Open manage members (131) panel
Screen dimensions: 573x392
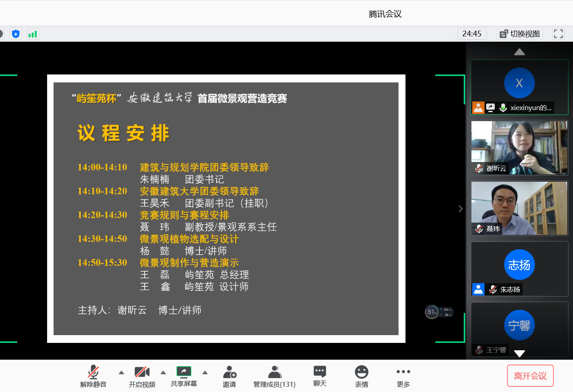tap(274, 376)
